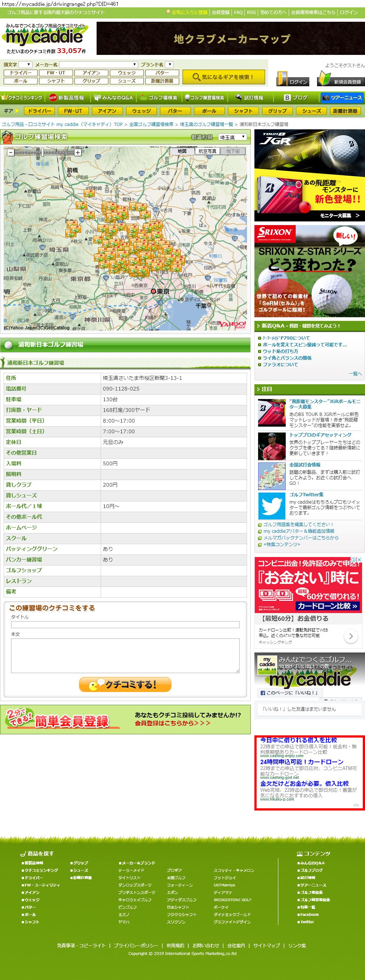The height and width of the screenshot is (980, 365).
Task: Click the review body text area
Action: click(x=125, y=655)
